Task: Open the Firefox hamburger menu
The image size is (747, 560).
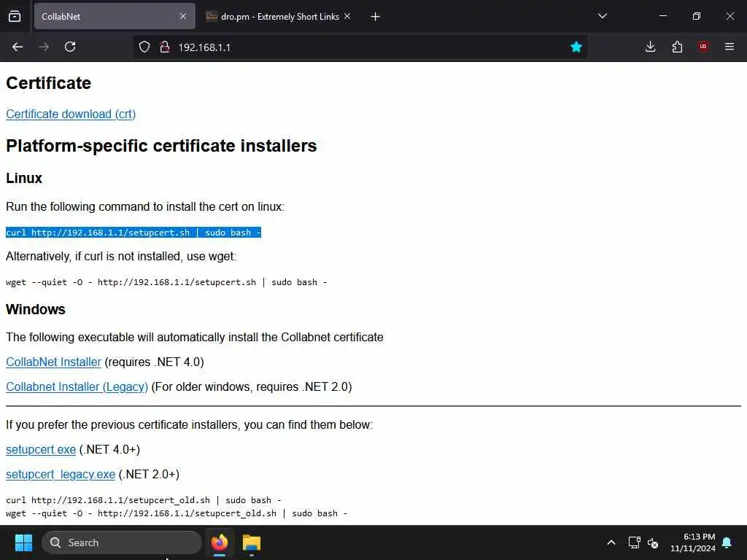Action: pyautogui.click(x=729, y=47)
